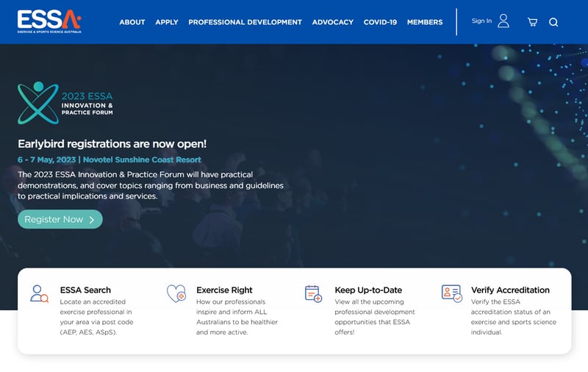
Task: Click 'How our professionals inspire' description
Action: tap(237, 317)
